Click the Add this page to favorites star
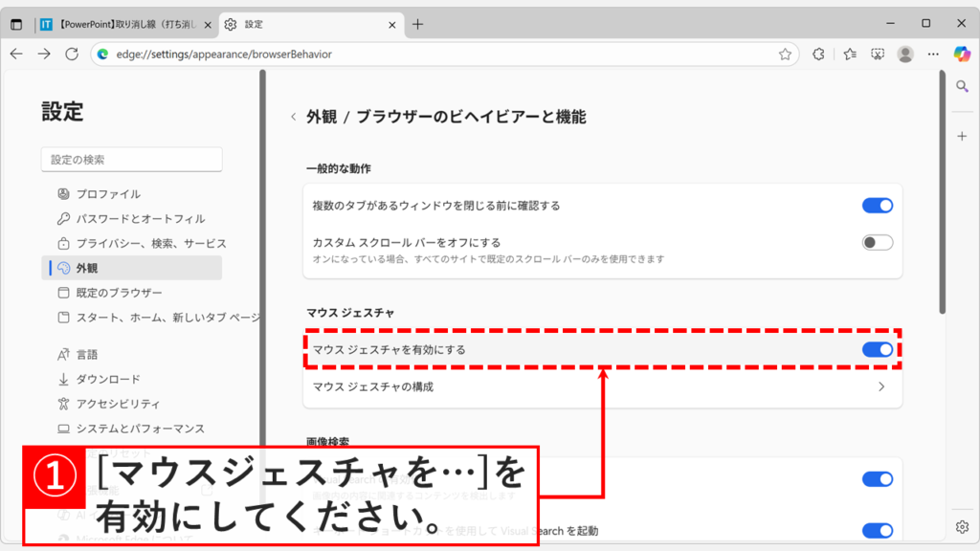980x551 pixels. 787,55
